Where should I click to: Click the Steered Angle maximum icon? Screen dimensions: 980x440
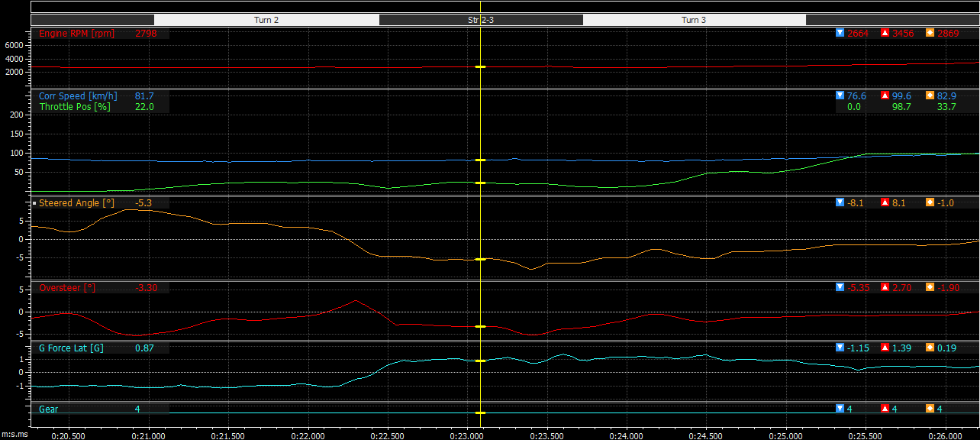click(885, 202)
